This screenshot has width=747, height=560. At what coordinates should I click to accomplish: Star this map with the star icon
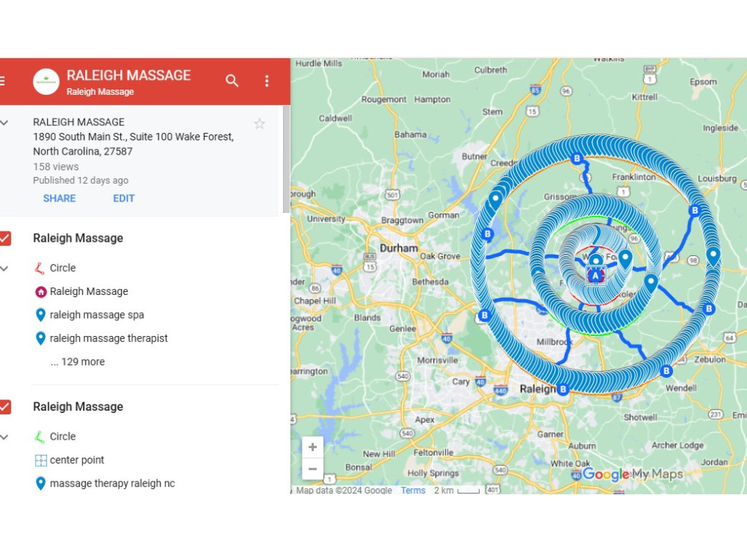pos(259,124)
